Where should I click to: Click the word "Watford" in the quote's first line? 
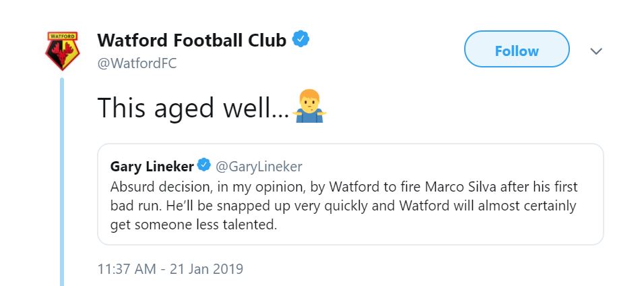(355, 187)
